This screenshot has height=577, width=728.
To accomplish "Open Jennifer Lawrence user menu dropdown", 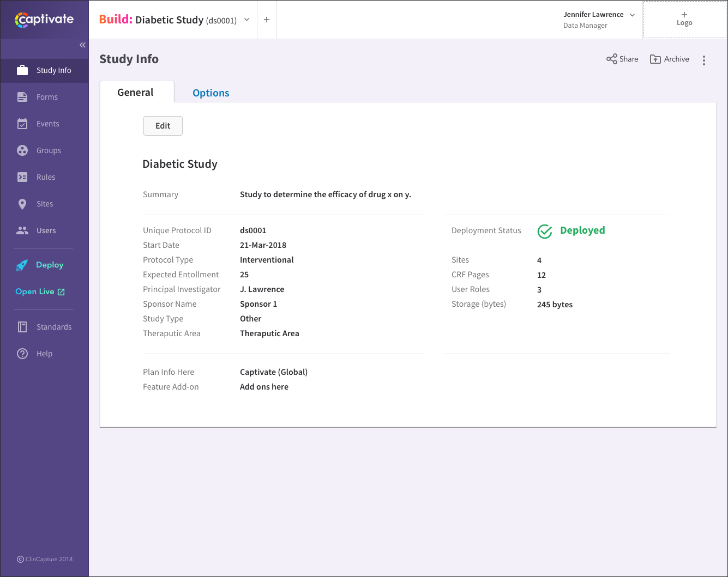I will 632,15.
